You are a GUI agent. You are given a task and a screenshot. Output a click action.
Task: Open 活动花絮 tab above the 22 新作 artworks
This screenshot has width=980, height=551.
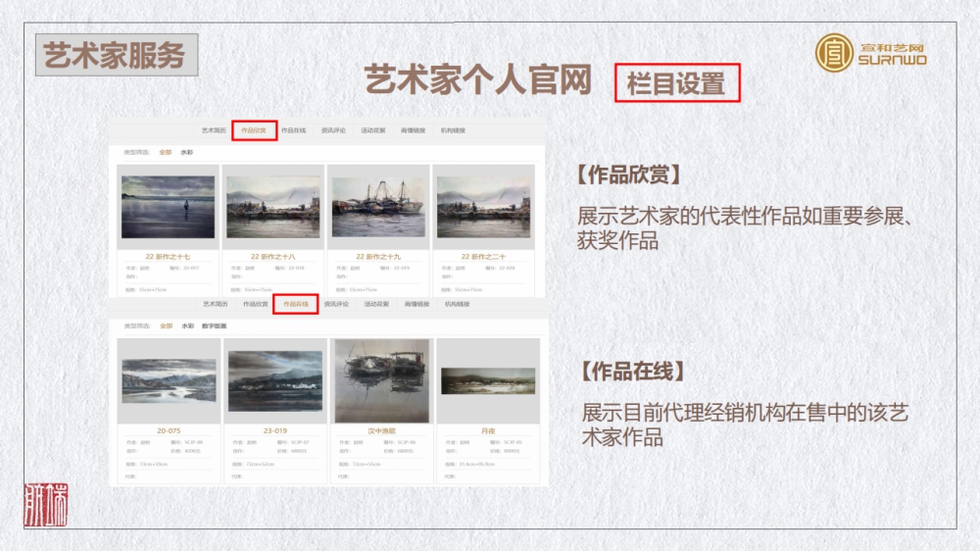tap(373, 130)
